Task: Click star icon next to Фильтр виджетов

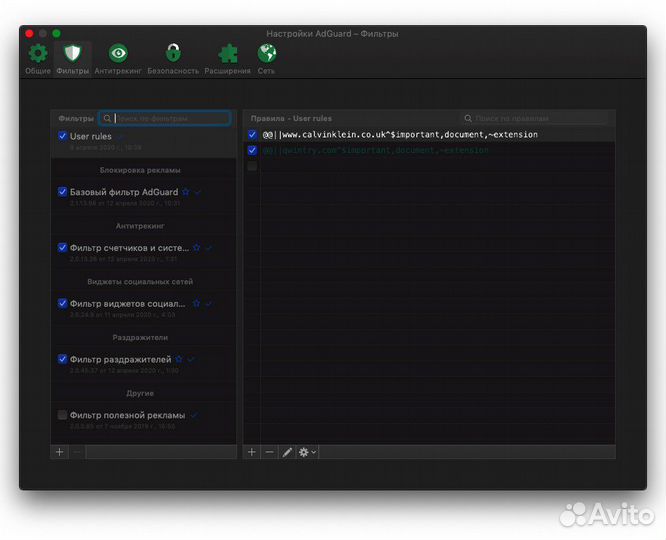Action: pyautogui.click(x=196, y=304)
